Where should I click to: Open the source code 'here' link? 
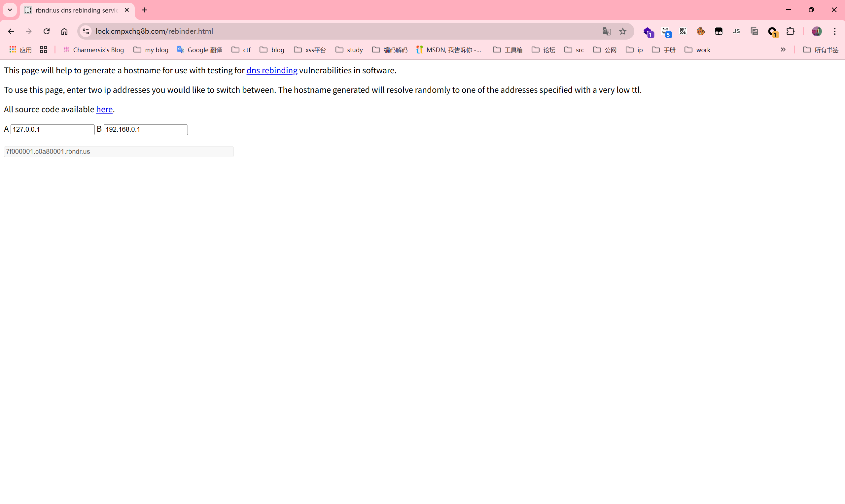pyautogui.click(x=104, y=109)
